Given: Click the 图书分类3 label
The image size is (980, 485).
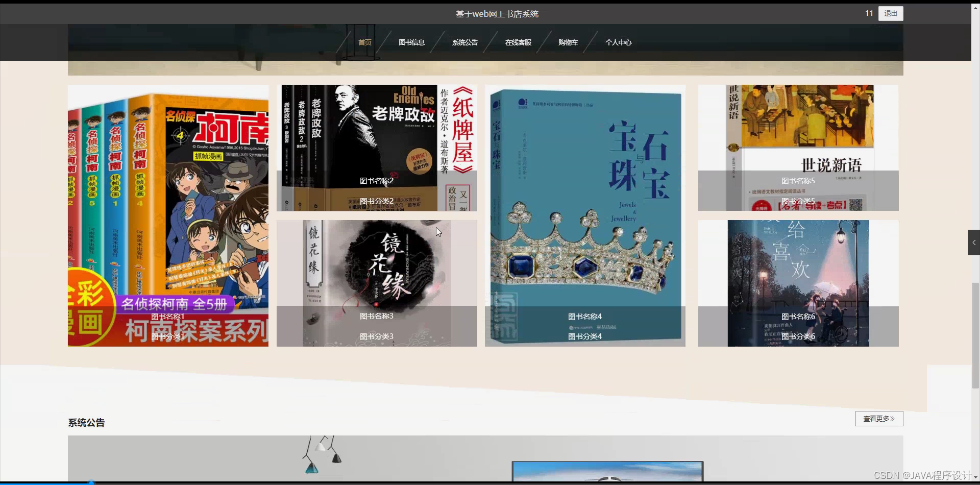Looking at the screenshot, I should click(x=377, y=336).
